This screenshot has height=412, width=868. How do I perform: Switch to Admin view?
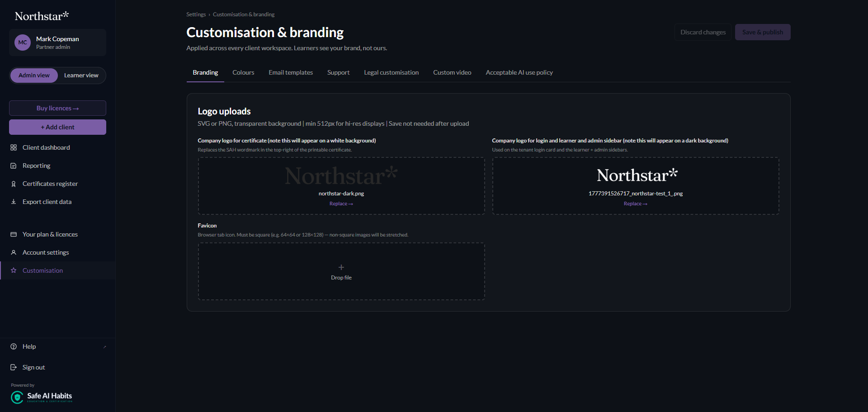[x=34, y=76]
